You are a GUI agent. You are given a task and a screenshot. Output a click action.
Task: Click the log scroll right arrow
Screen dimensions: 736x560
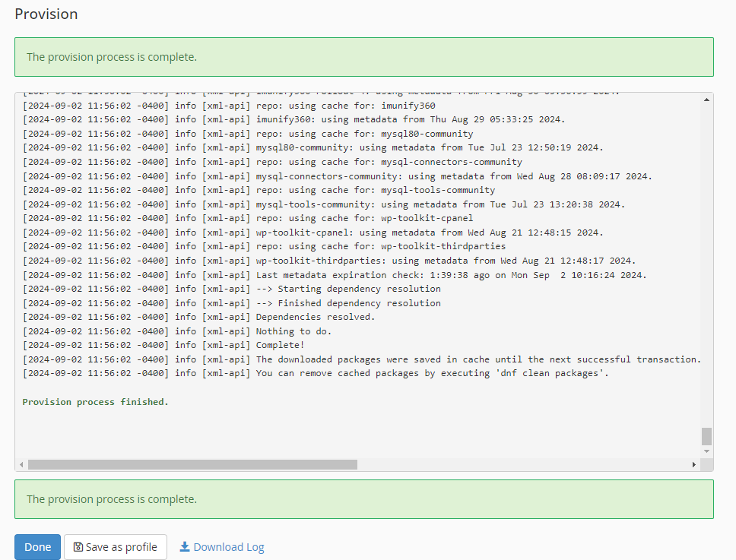pos(693,464)
